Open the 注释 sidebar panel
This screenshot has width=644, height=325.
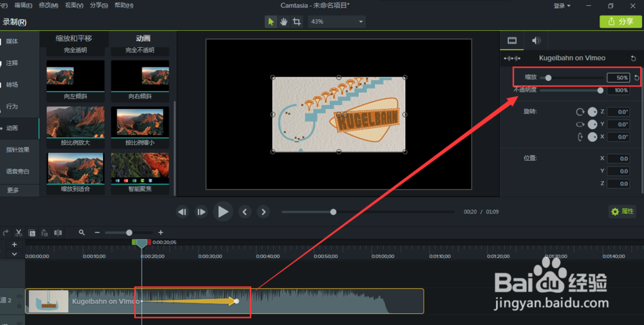pos(12,63)
